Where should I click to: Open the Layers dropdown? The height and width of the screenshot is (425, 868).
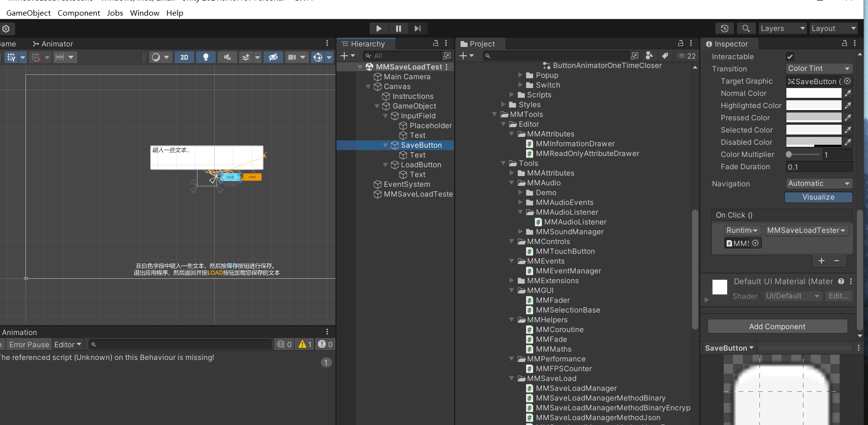pos(782,28)
